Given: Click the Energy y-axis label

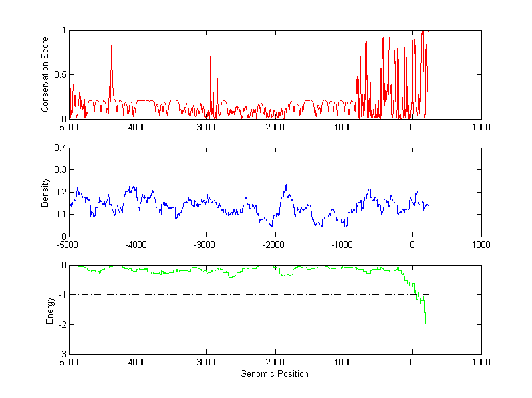Looking at the screenshot, I should (x=49, y=310).
